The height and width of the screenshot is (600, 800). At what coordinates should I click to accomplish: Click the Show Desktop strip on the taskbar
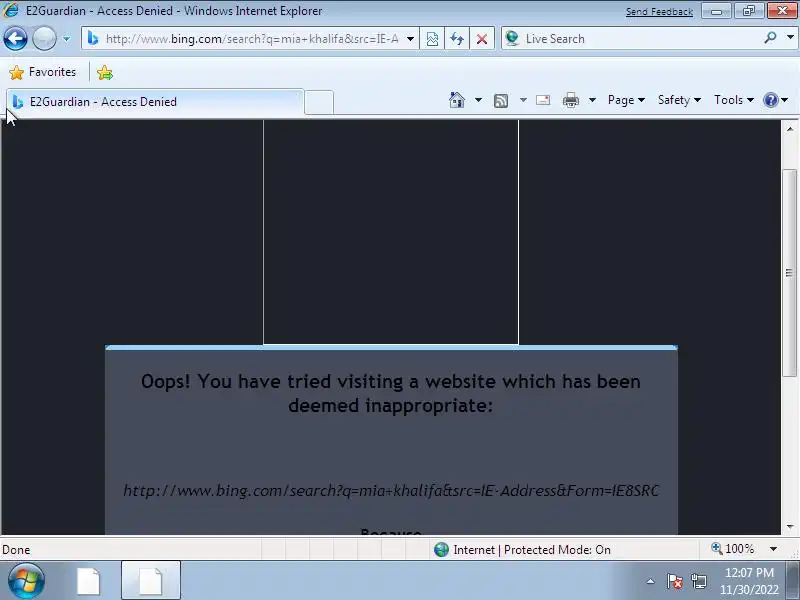coord(793,581)
